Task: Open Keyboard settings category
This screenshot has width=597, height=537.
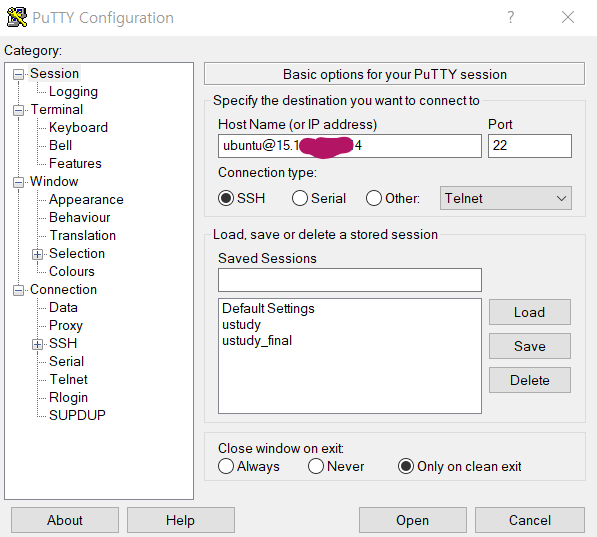Action: [x=78, y=128]
